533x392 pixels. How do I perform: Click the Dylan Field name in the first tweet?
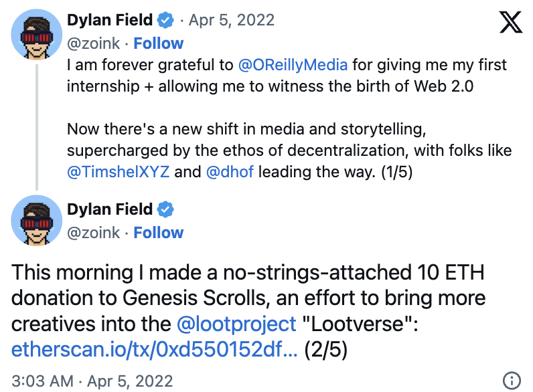110,20
